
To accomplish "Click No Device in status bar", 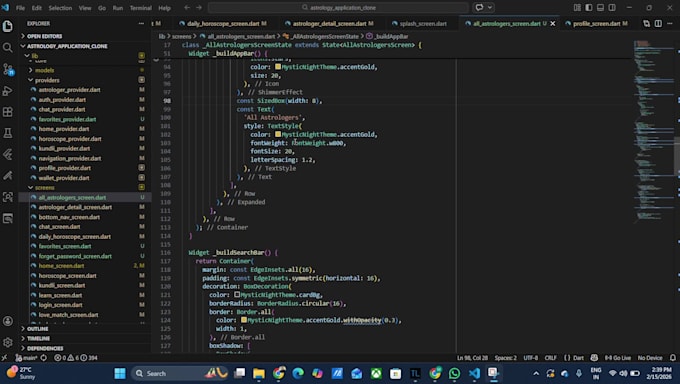I will click(650, 358).
